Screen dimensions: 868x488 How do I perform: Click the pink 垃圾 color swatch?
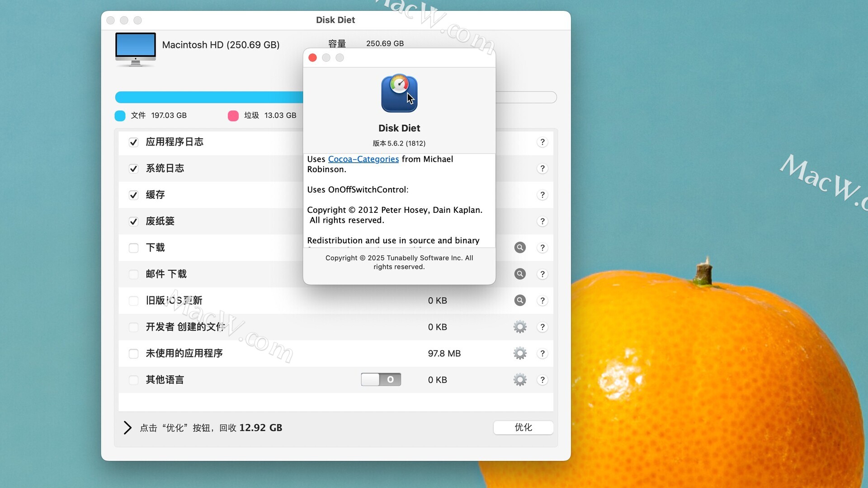233,116
